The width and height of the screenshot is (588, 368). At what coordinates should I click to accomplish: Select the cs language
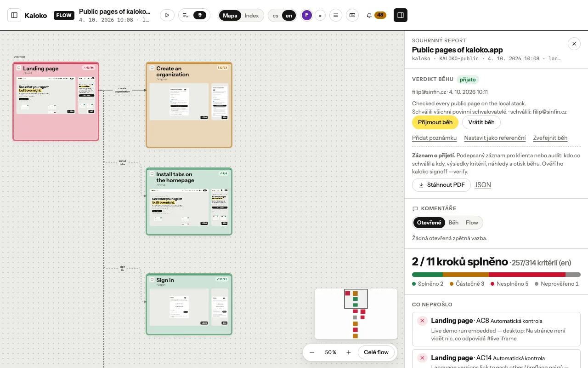point(276,16)
